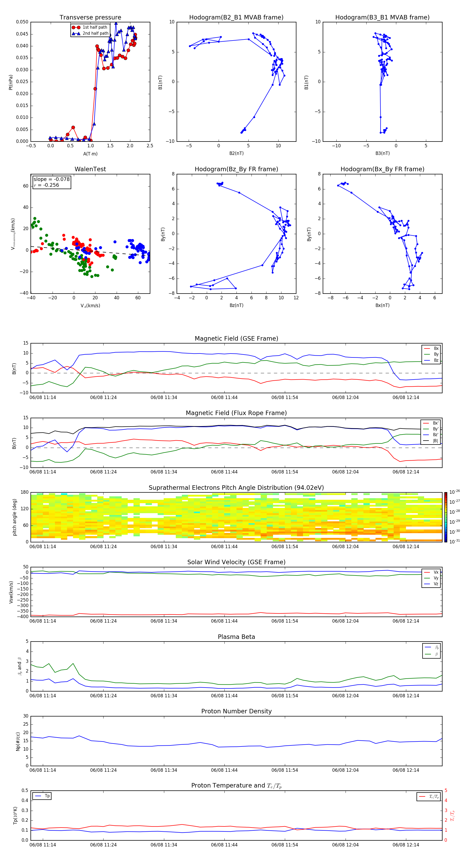Click Bx' legend entry in flux rope plot
The width and height of the screenshot is (473, 868).
point(431,423)
